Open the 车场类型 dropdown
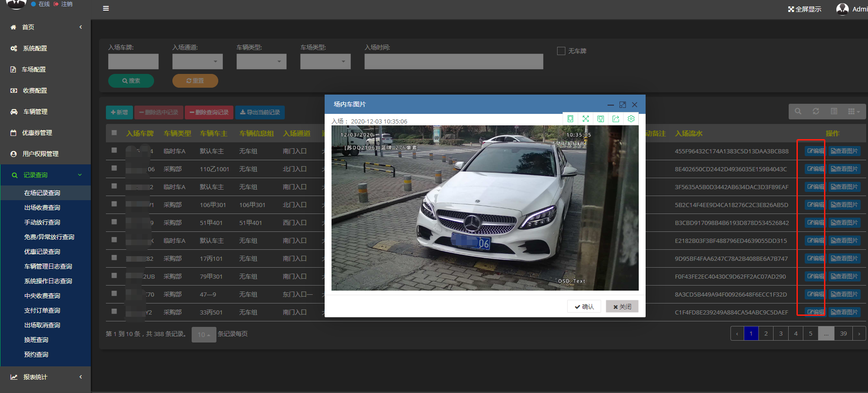This screenshot has height=393, width=868. (326, 62)
